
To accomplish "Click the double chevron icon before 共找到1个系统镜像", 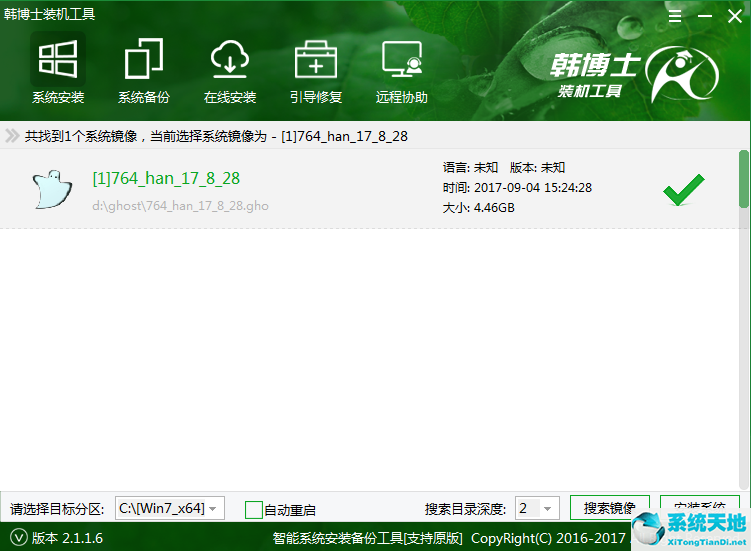I will (x=12, y=136).
